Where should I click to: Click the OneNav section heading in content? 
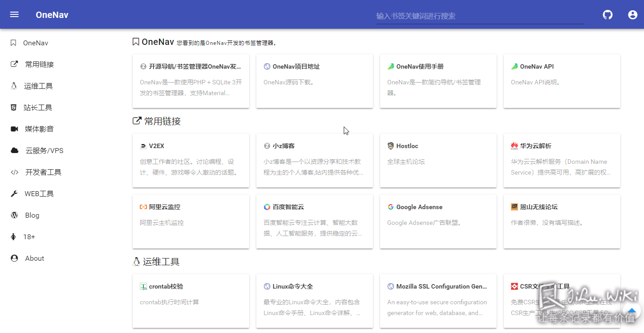(x=158, y=42)
